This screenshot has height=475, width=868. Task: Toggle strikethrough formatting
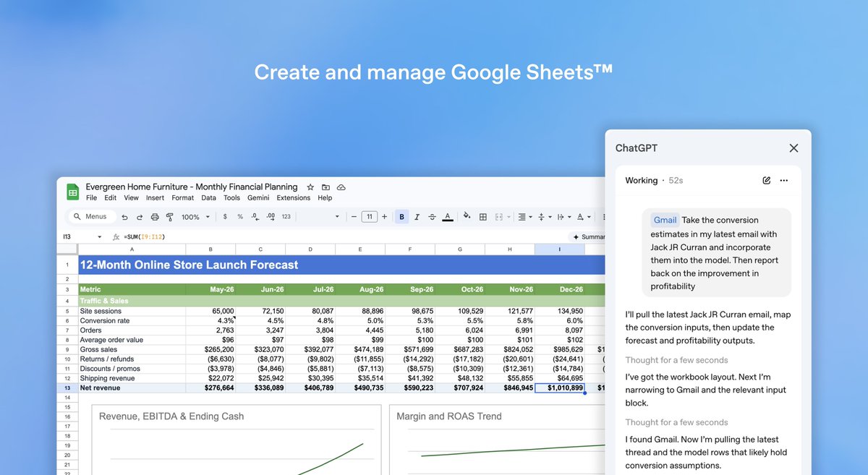click(x=433, y=217)
